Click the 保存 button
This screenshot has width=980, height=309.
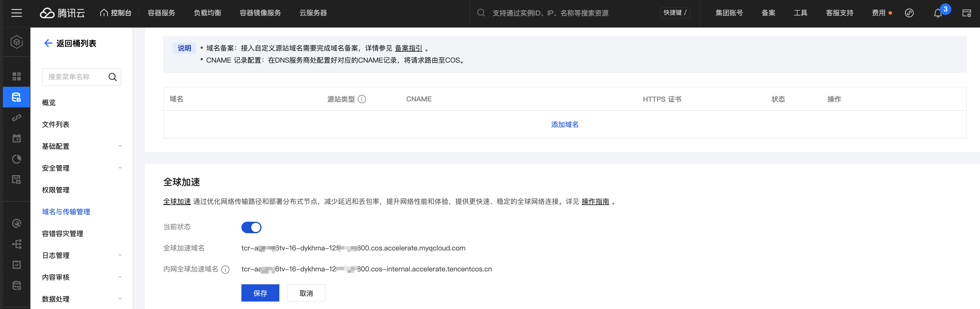tap(260, 293)
